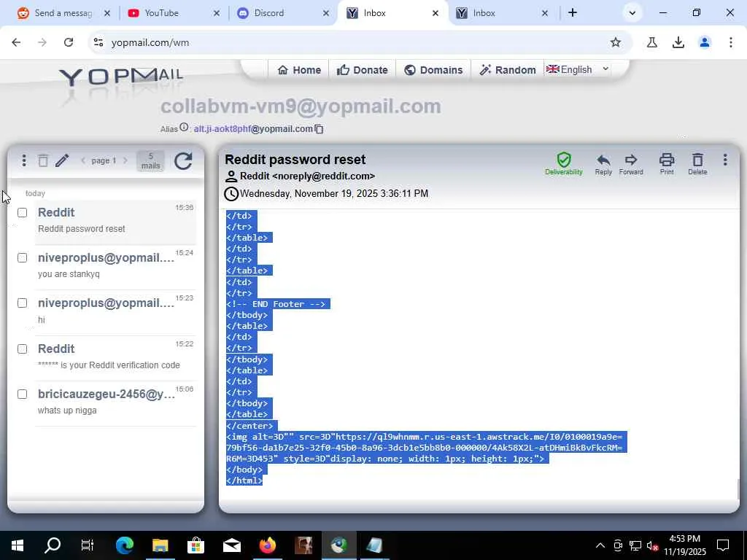The image size is (747, 560).
Task: Check Deliverability shield icon
Action: point(564,163)
